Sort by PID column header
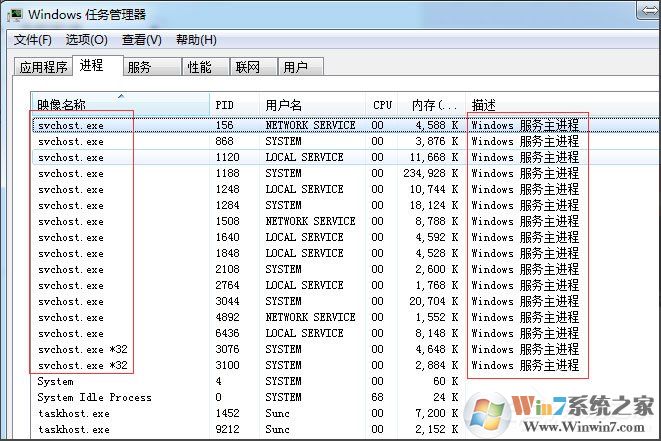661x441 pixels. pos(234,104)
